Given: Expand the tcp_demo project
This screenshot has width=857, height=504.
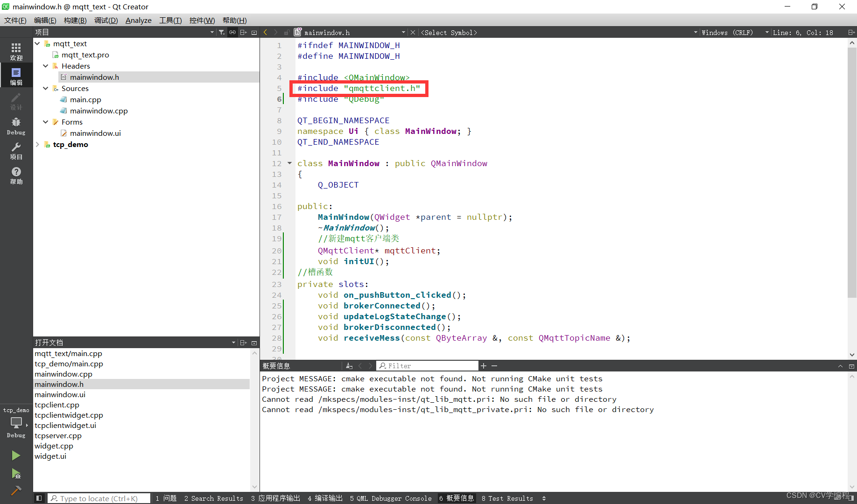Looking at the screenshot, I should tap(37, 144).
